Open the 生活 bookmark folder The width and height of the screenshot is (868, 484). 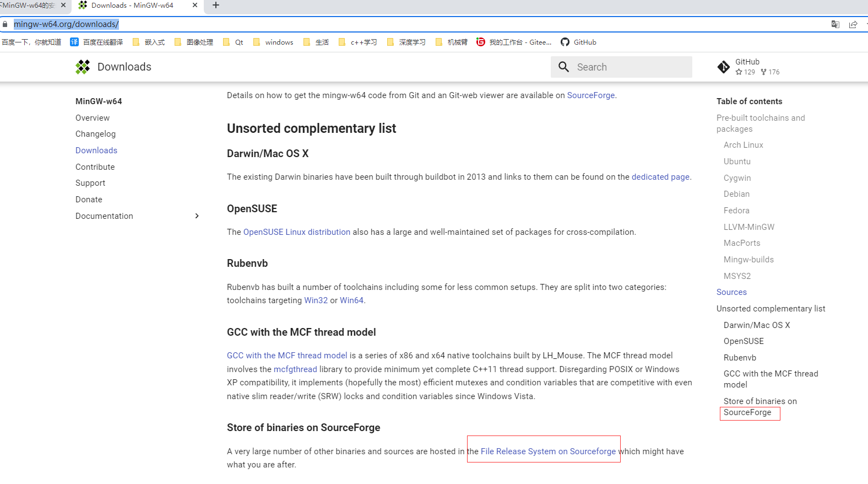point(316,42)
